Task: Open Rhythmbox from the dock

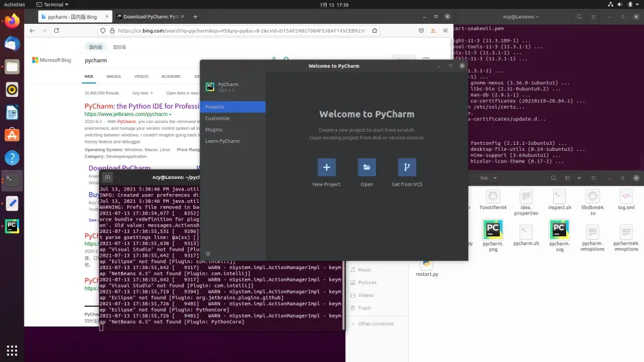Action: coord(12,89)
